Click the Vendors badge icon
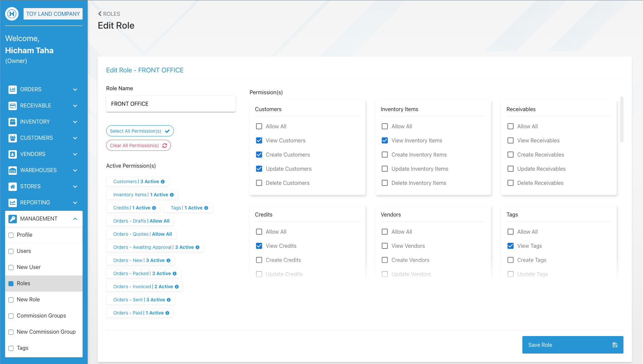The width and height of the screenshot is (643, 364). click(12, 154)
